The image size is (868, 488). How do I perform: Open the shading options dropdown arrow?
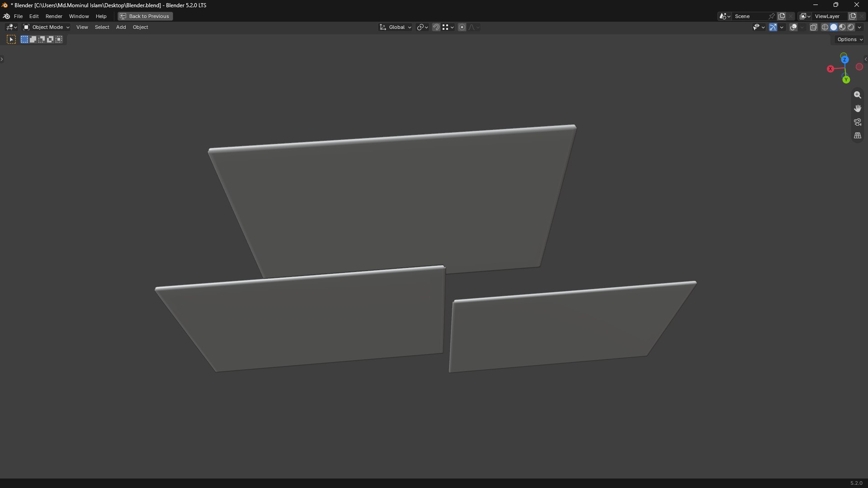(x=860, y=27)
